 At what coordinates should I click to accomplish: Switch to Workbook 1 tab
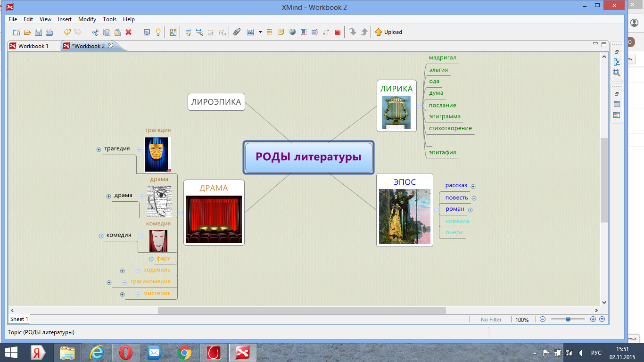point(33,46)
